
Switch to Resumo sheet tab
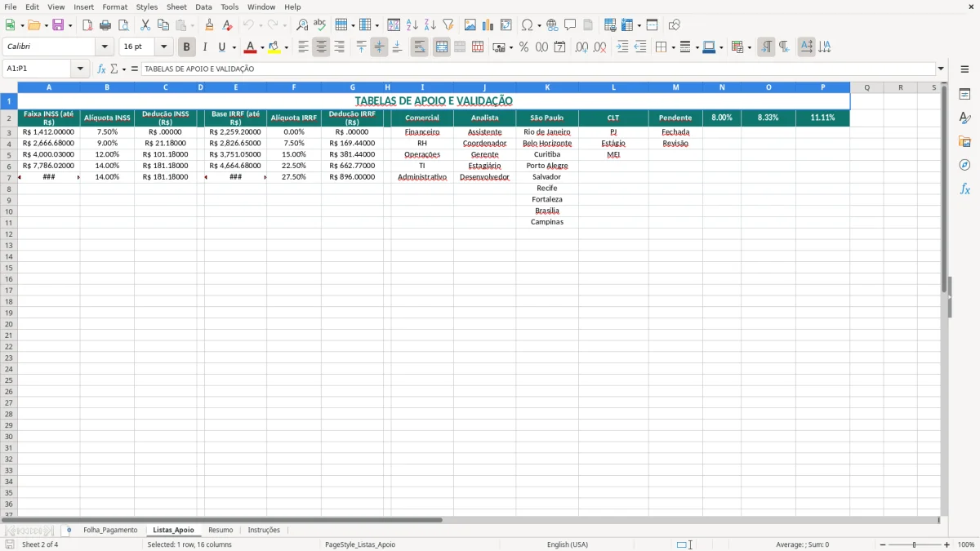(x=220, y=531)
